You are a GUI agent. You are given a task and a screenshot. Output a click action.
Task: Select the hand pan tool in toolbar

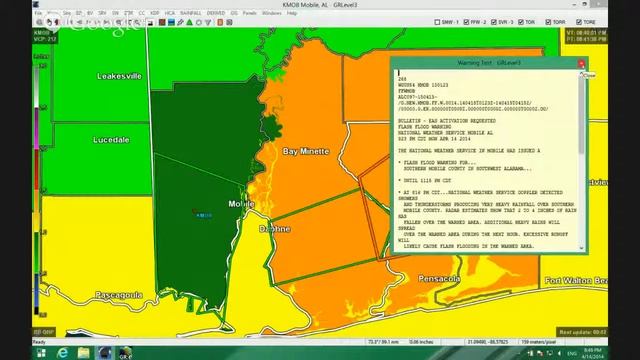coord(49,22)
